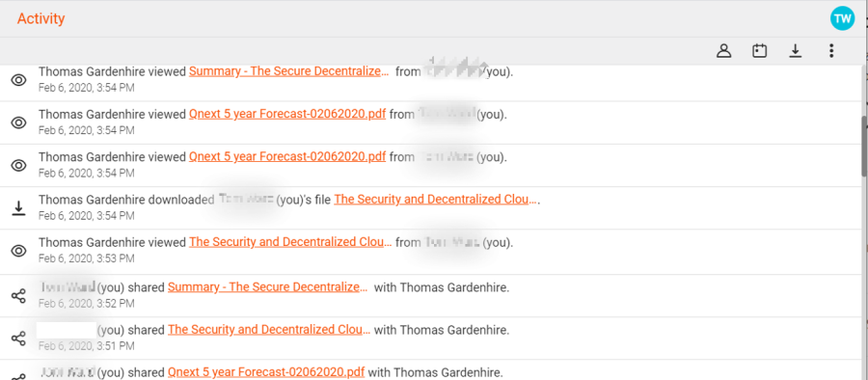
Task: Click the vertical scrollbar thumb
Action: (x=864, y=147)
